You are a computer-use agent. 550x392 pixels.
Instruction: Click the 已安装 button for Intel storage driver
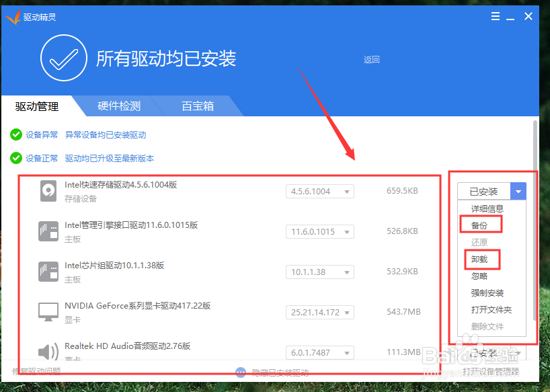click(483, 192)
